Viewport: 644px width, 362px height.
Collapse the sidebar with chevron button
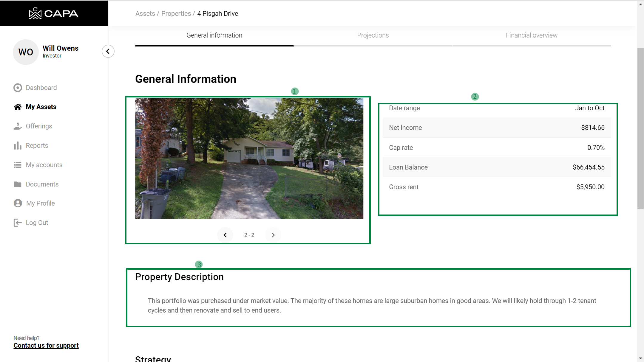click(108, 51)
